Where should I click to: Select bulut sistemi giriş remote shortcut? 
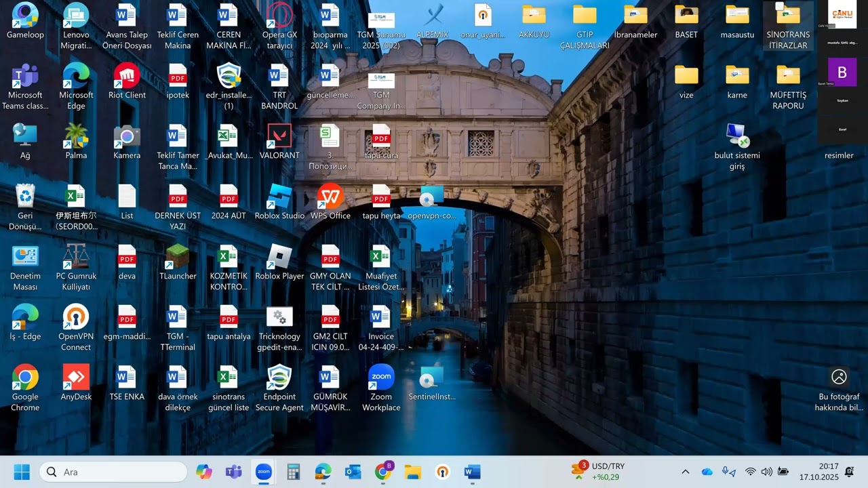(737, 148)
